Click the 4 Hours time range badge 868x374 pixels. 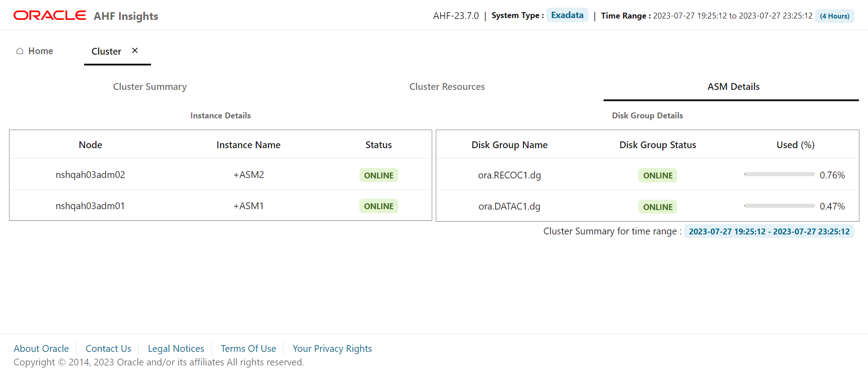pyautogui.click(x=835, y=16)
